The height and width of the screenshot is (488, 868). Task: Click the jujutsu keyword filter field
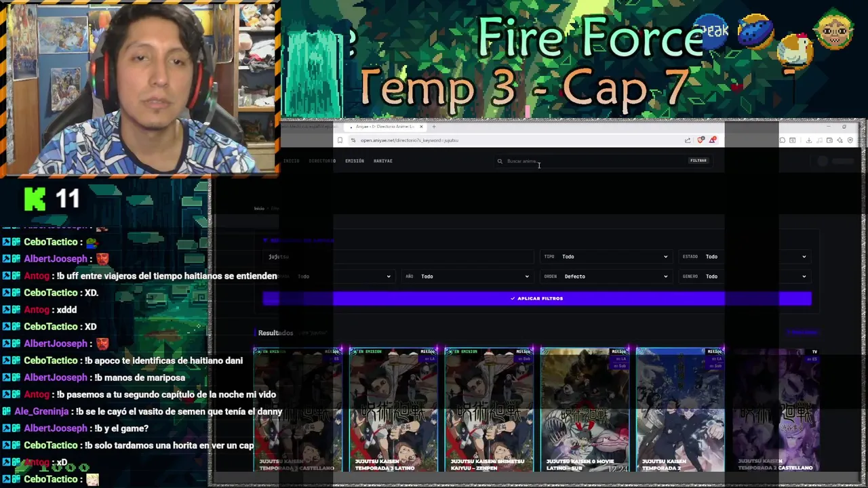pos(399,257)
